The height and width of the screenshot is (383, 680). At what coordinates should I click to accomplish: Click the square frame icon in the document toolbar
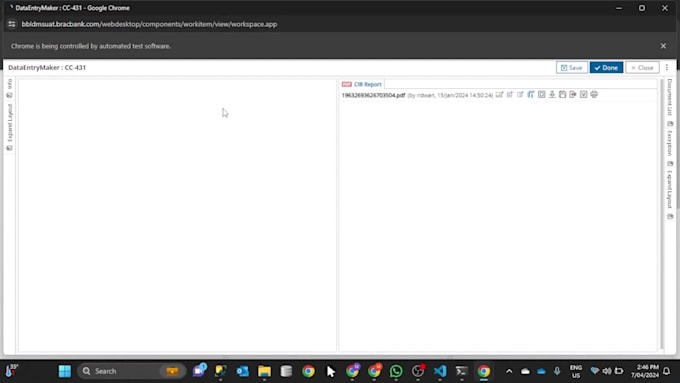[x=542, y=94]
